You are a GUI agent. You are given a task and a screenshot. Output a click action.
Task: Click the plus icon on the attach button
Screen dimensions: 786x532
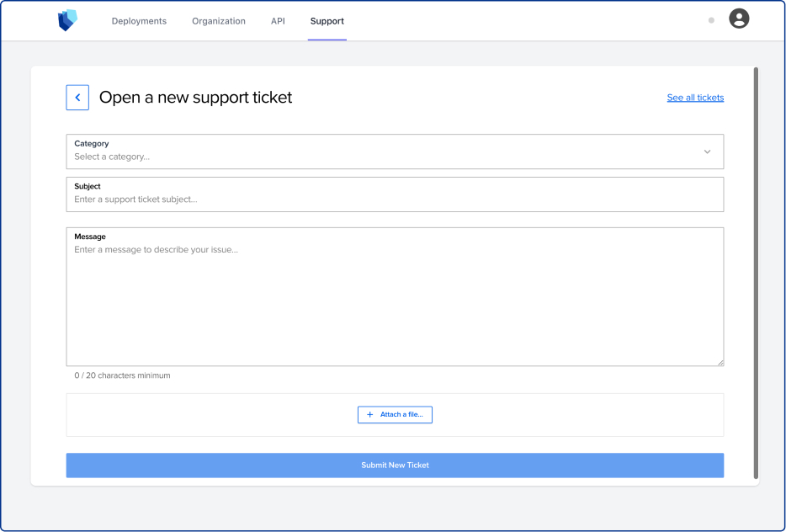[370, 414]
